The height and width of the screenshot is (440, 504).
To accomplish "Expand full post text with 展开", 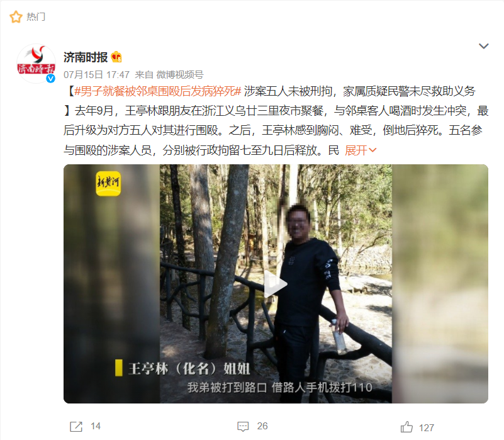I will click(x=356, y=150).
